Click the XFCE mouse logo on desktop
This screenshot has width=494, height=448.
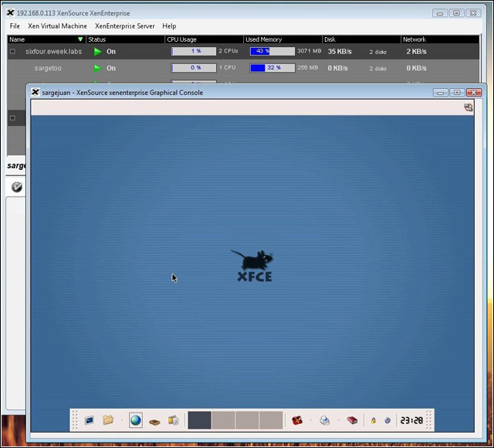tap(254, 265)
